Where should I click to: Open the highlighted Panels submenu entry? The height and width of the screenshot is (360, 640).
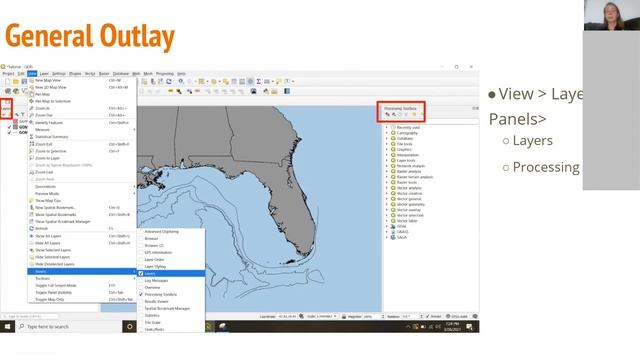tap(82, 271)
